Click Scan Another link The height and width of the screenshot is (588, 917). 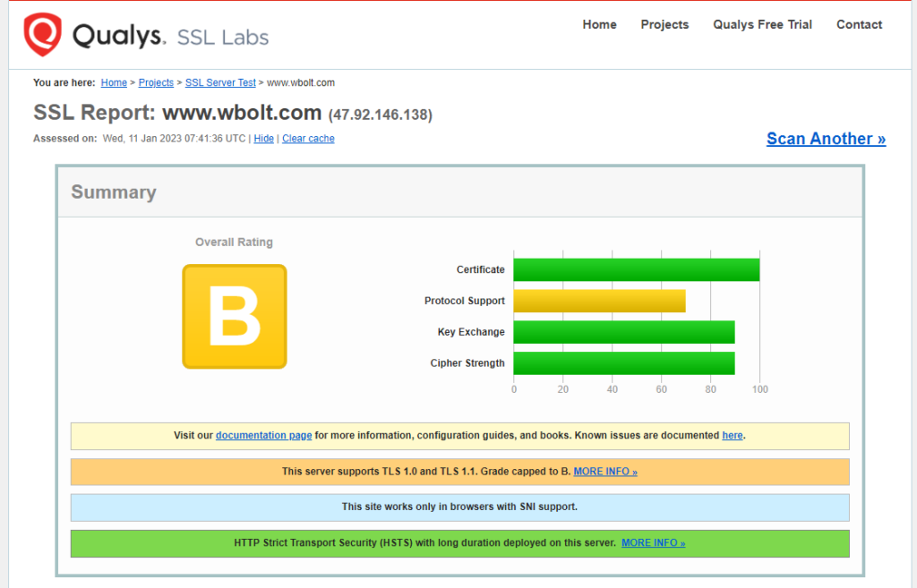(826, 139)
